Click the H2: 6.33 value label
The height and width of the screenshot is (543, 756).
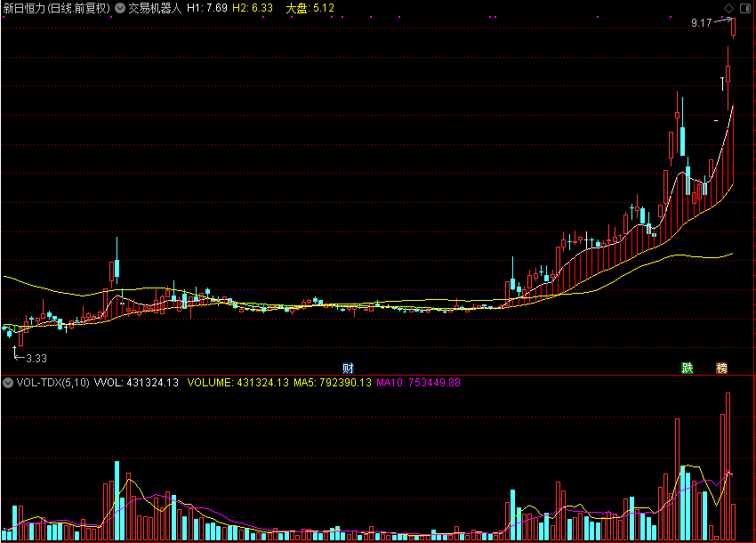[x=253, y=8]
